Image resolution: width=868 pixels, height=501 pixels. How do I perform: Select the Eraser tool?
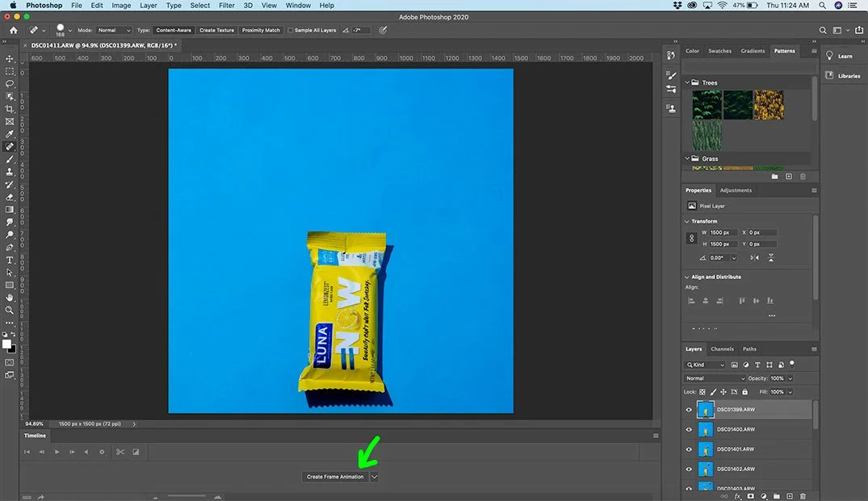pos(10,197)
